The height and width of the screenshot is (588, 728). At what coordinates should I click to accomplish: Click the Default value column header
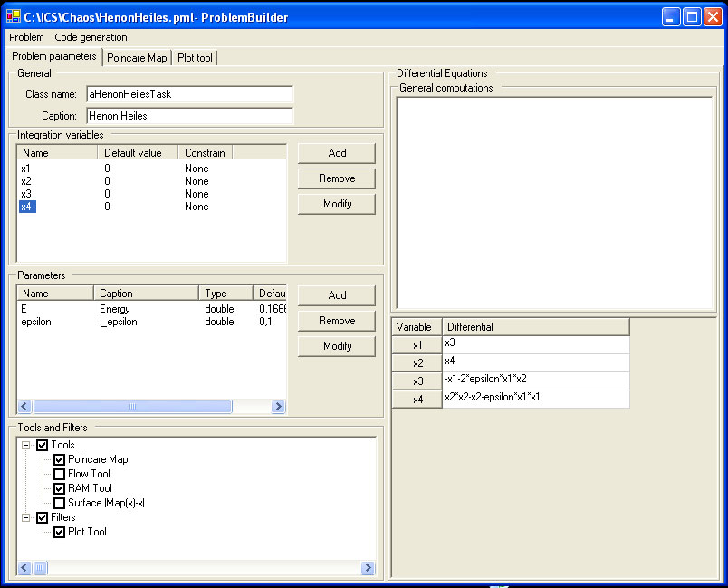point(138,153)
